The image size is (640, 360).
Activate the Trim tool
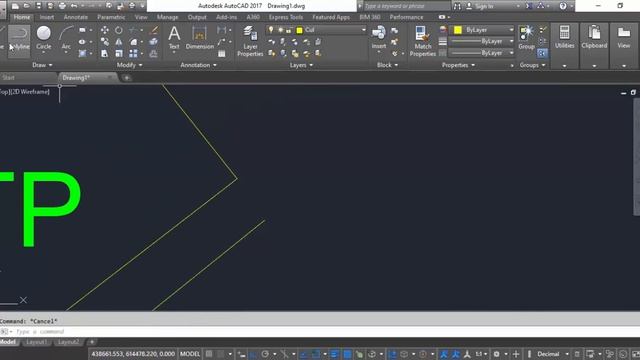click(x=133, y=30)
